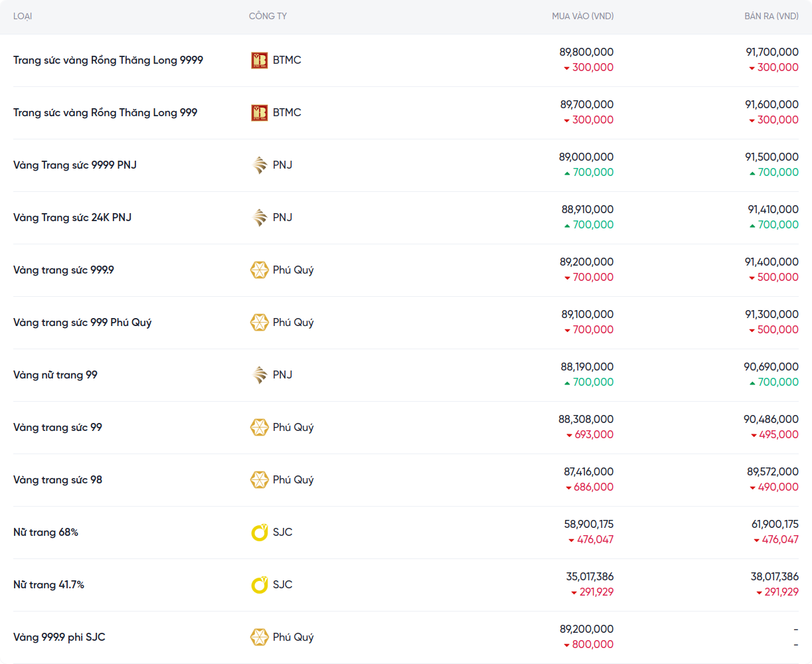This screenshot has height=664, width=812.
Task: Click the MUA VÀO (VND) column header
Action: (582, 16)
